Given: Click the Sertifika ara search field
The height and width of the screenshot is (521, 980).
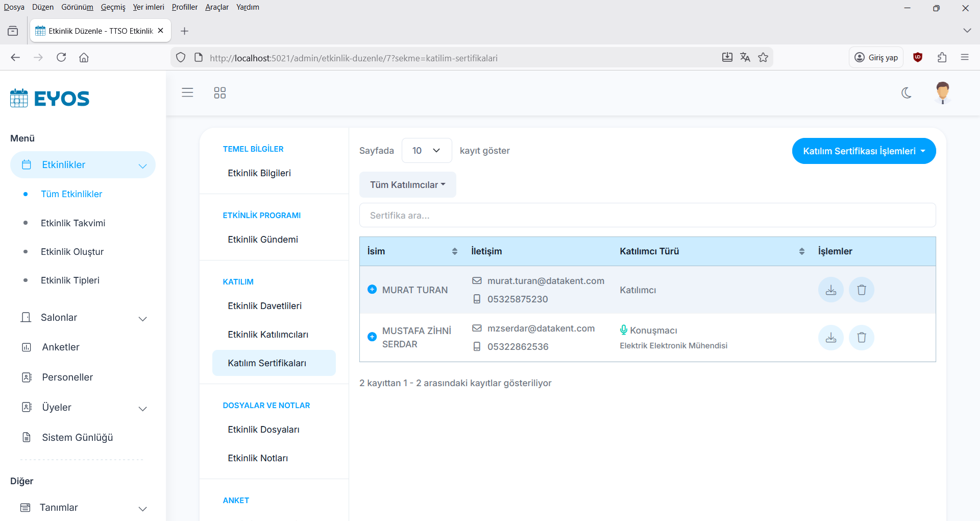Looking at the screenshot, I should tap(647, 216).
